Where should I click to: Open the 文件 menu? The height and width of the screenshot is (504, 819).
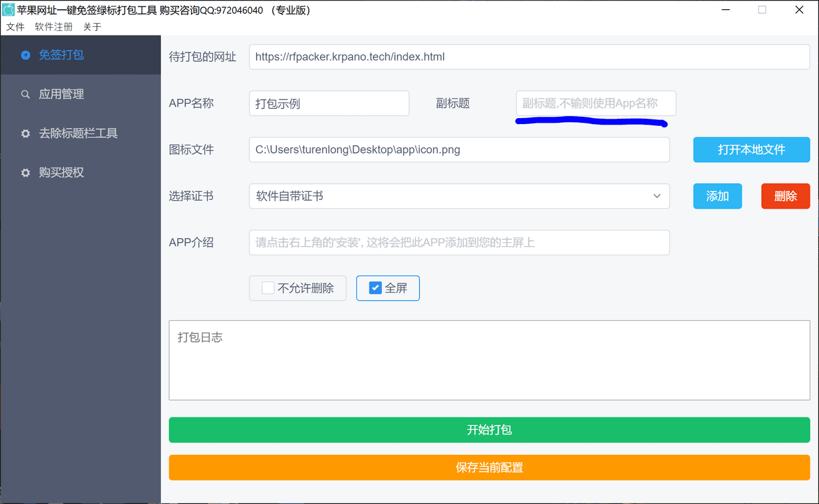[x=15, y=26]
